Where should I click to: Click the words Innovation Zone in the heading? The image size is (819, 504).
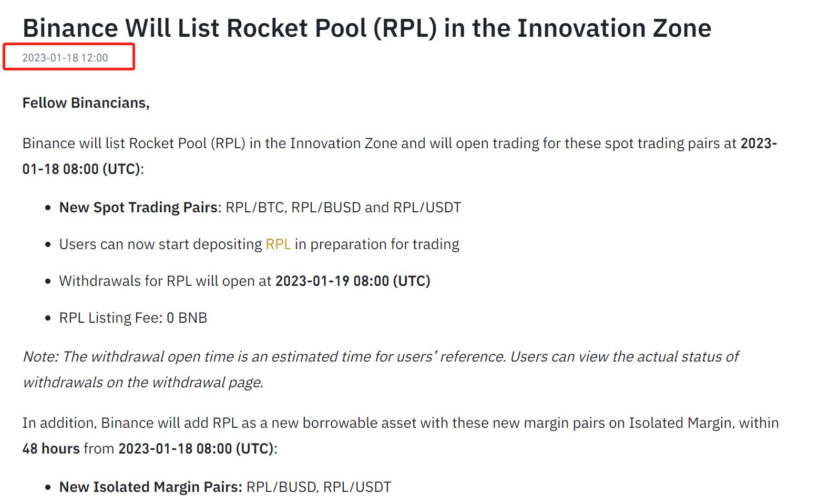(x=615, y=28)
